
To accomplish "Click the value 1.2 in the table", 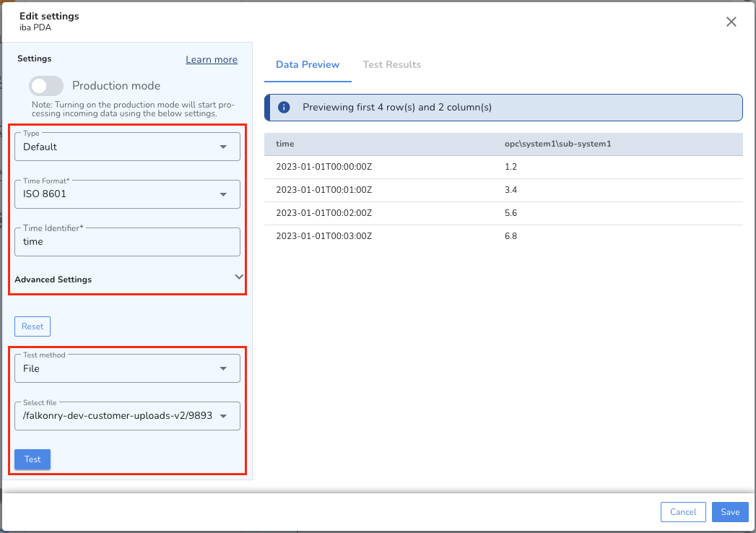I will [510, 167].
